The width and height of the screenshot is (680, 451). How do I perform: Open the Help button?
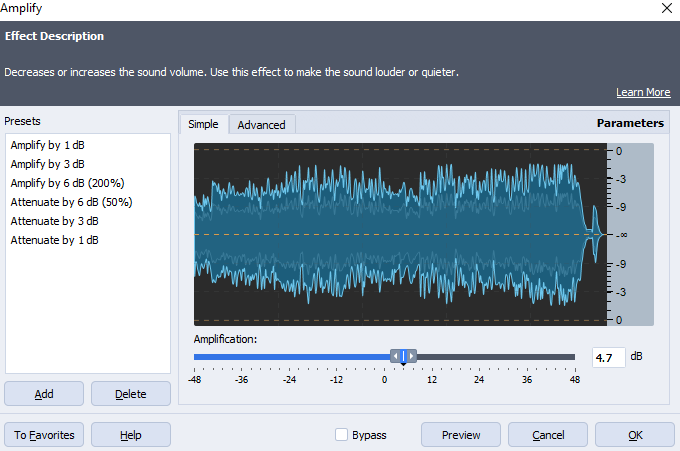tap(130, 435)
